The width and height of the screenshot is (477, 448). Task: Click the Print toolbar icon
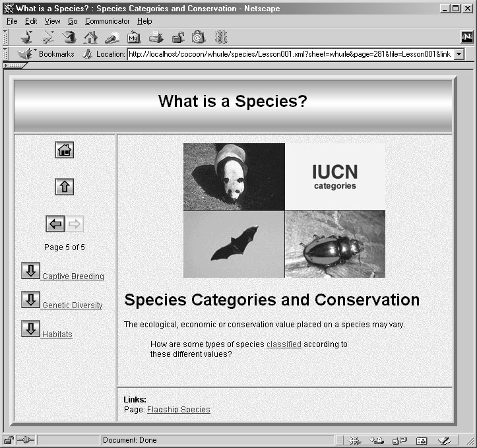coord(156,37)
